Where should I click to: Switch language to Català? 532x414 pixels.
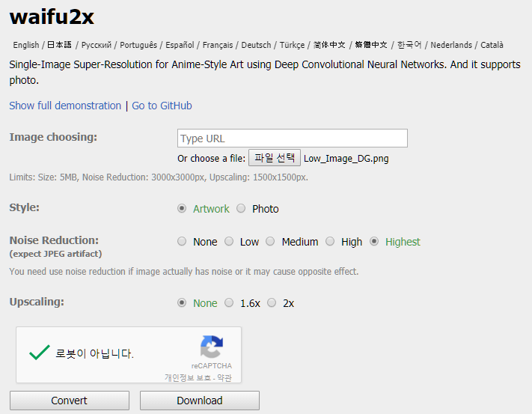492,45
